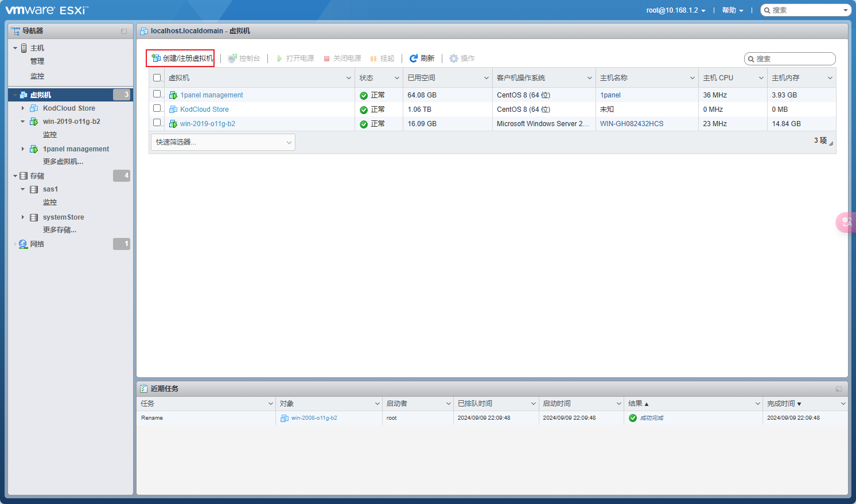Click the host (主机) icon in navigator
This screenshot has width=856, height=504.
coord(24,48)
